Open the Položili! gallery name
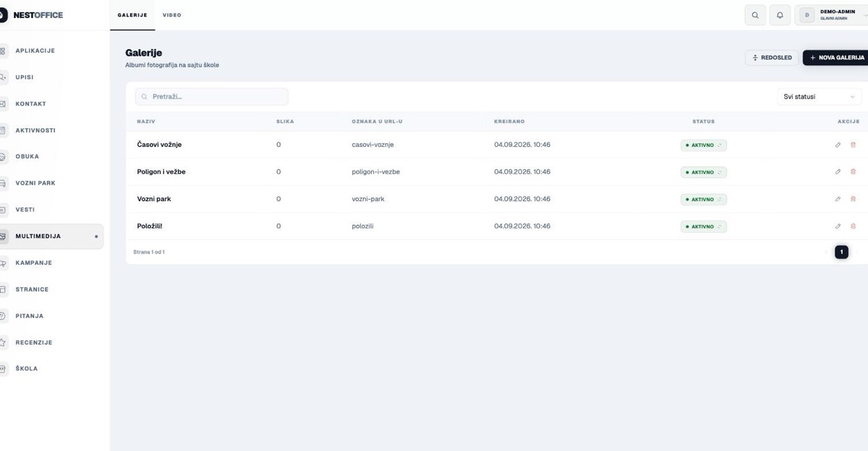The width and height of the screenshot is (868, 451). [x=150, y=226]
